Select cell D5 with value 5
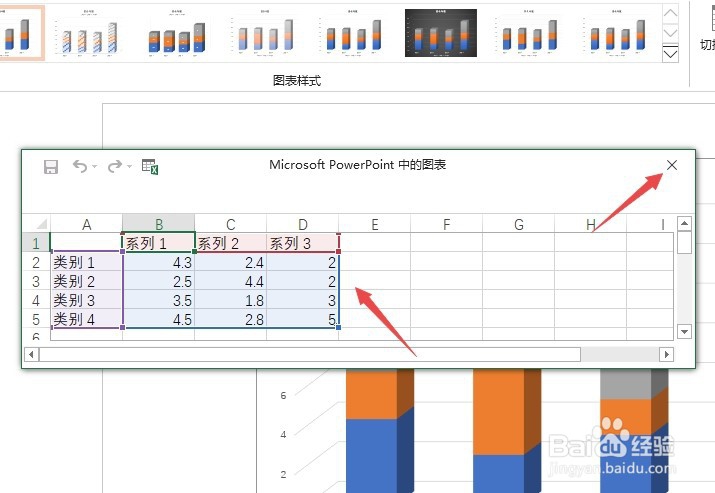 tap(303, 319)
